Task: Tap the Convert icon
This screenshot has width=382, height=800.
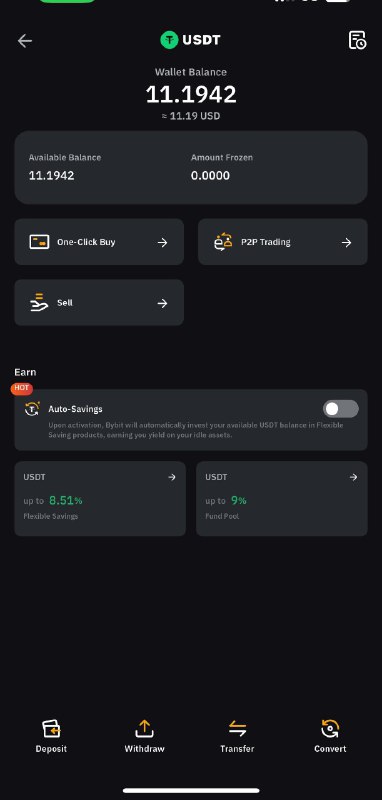Action: point(330,729)
